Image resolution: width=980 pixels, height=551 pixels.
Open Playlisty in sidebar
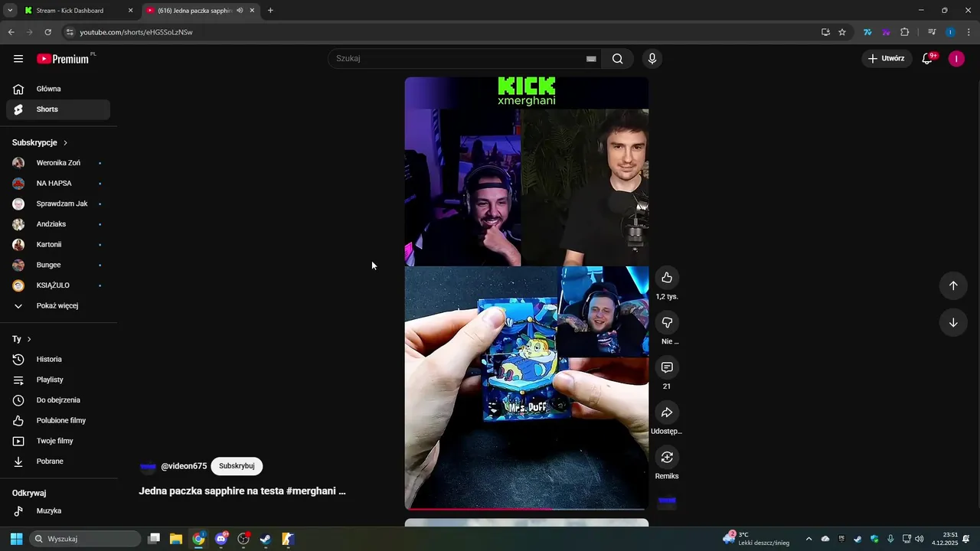coord(58,380)
